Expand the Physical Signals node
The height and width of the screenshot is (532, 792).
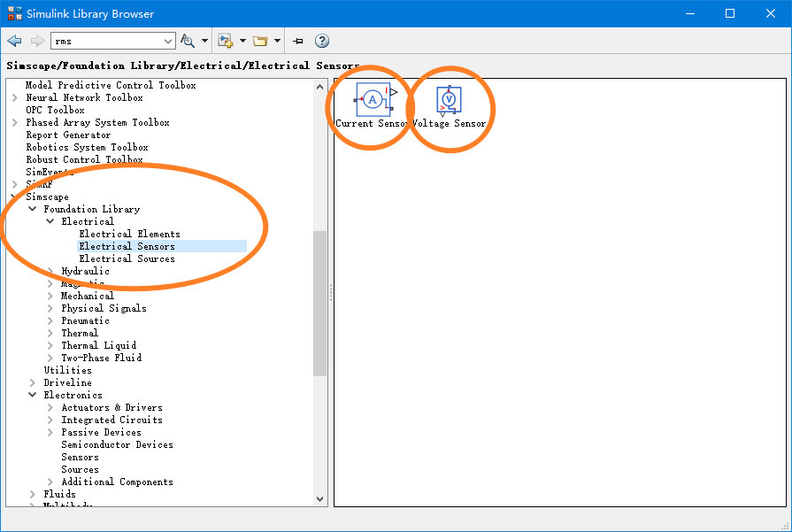tap(50, 308)
